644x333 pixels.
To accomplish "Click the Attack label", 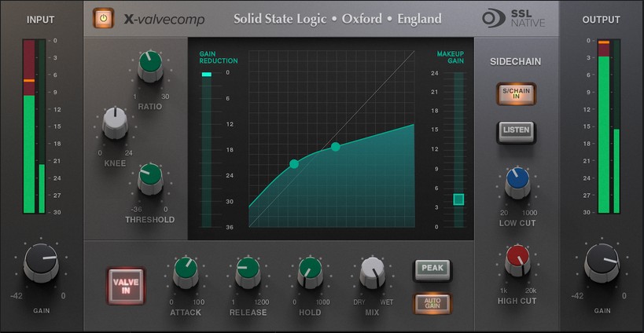I will [186, 313].
